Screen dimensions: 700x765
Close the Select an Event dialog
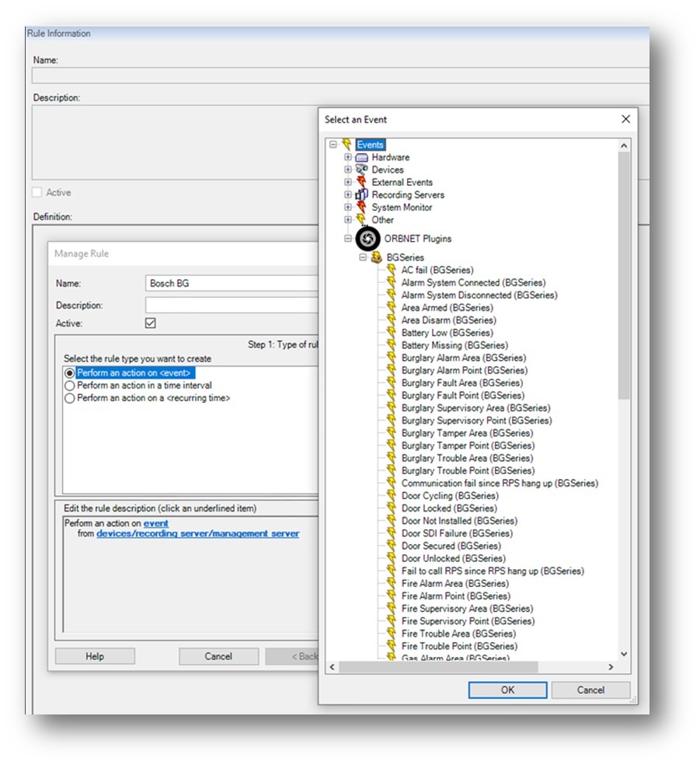[626, 119]
